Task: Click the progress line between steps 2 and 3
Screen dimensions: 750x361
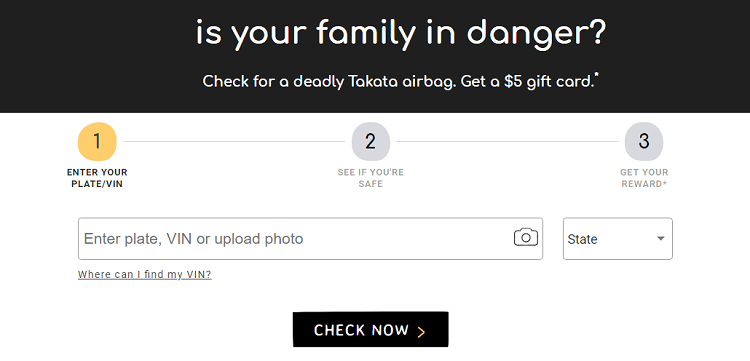Action: tap(507, 142)
